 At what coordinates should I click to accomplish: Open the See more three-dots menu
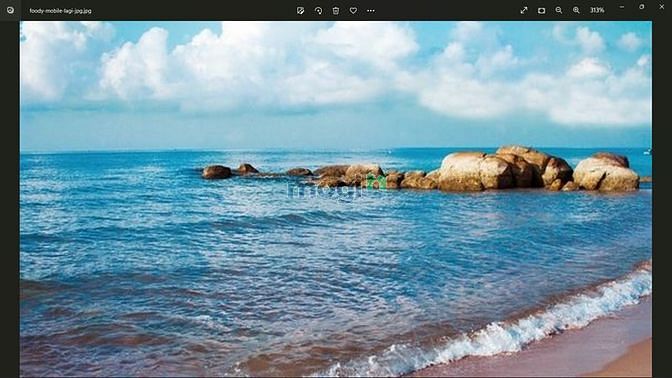tap(371, 10)
